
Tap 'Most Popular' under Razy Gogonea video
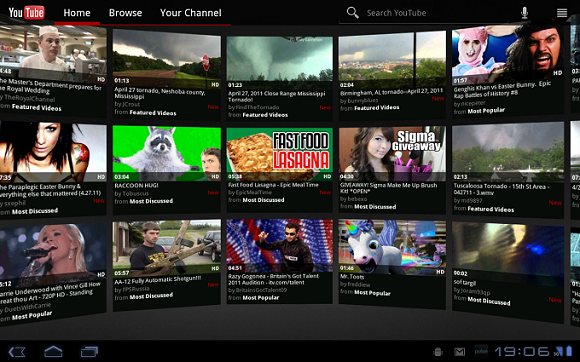point(261,298)
